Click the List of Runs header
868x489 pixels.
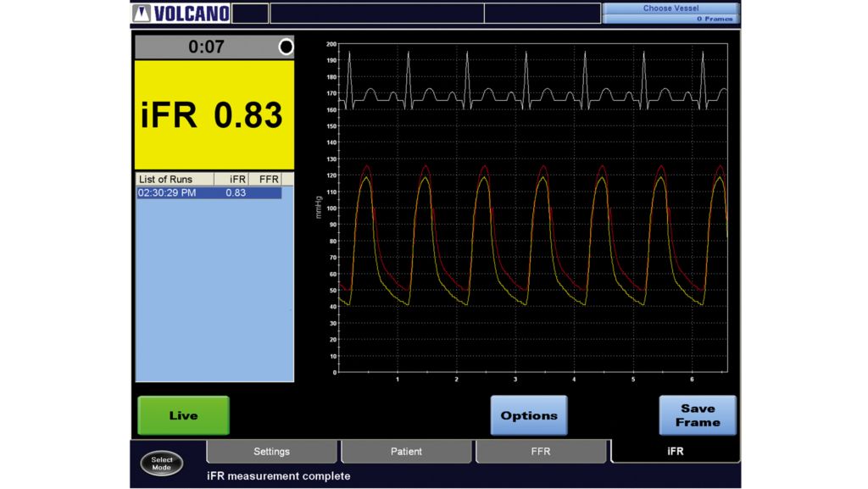click(175, 179)
